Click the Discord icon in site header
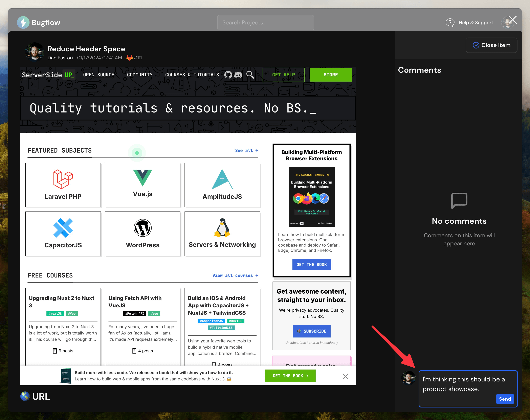This screenshot has width=530, height=420. [x=238, y=75]
